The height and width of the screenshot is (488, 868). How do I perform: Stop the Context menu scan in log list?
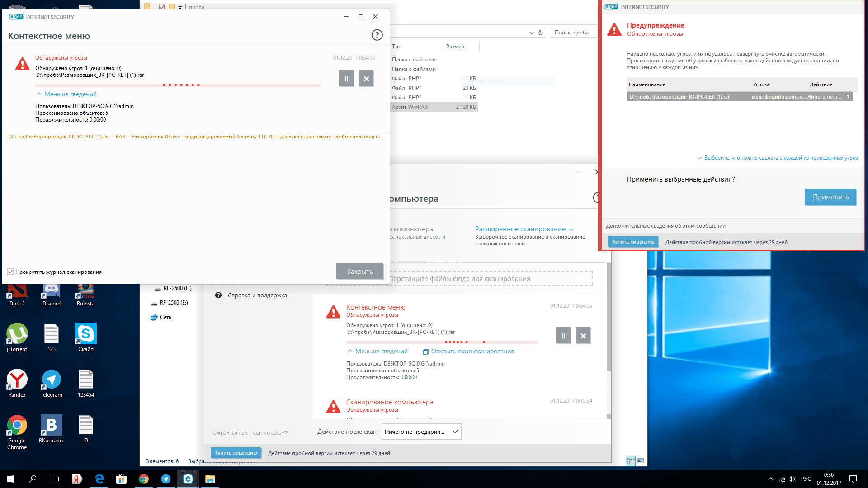(x=583, y=336)
